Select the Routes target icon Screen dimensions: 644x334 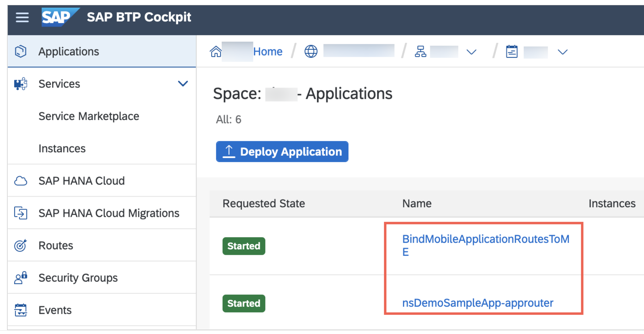(20, 245)
